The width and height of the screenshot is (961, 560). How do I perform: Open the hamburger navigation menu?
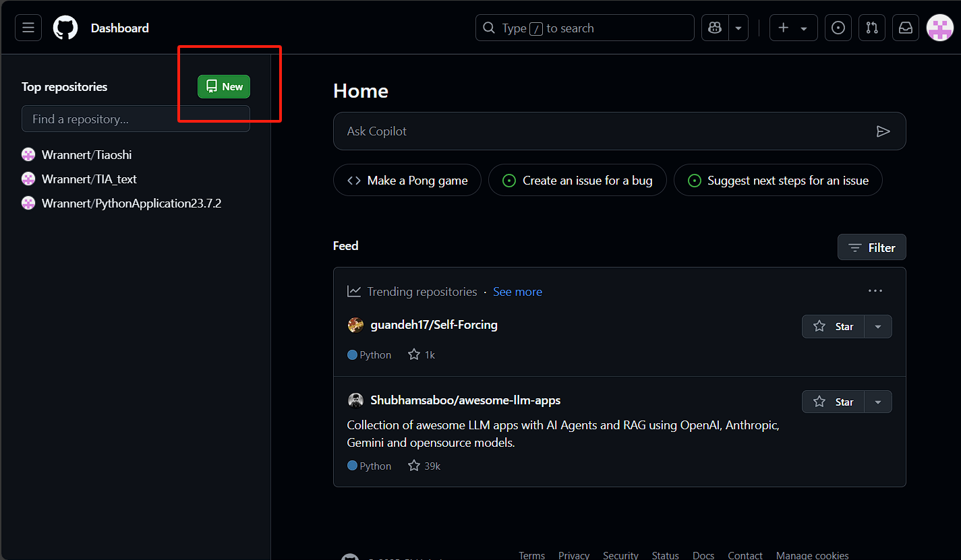pos(28,28)
